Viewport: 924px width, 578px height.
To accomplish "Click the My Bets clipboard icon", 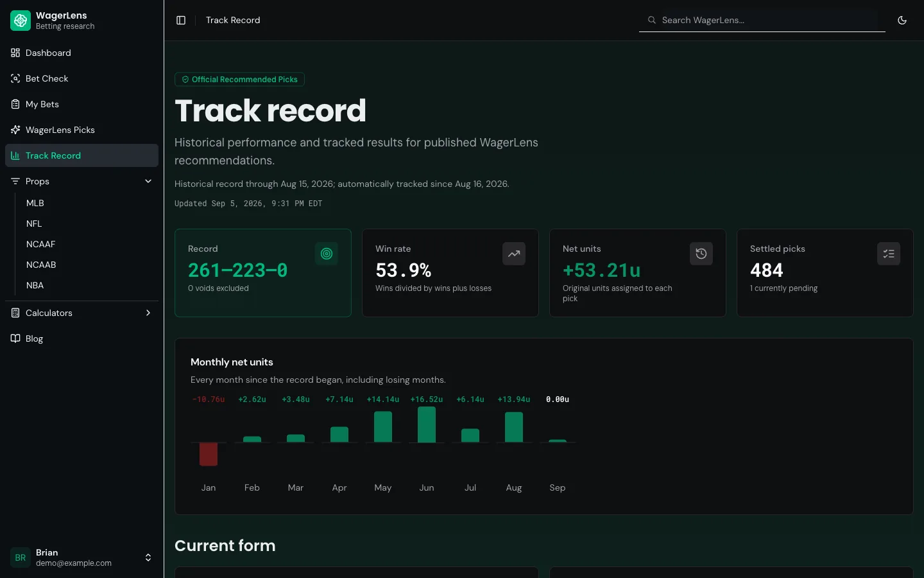I will [x=15, y=104].
